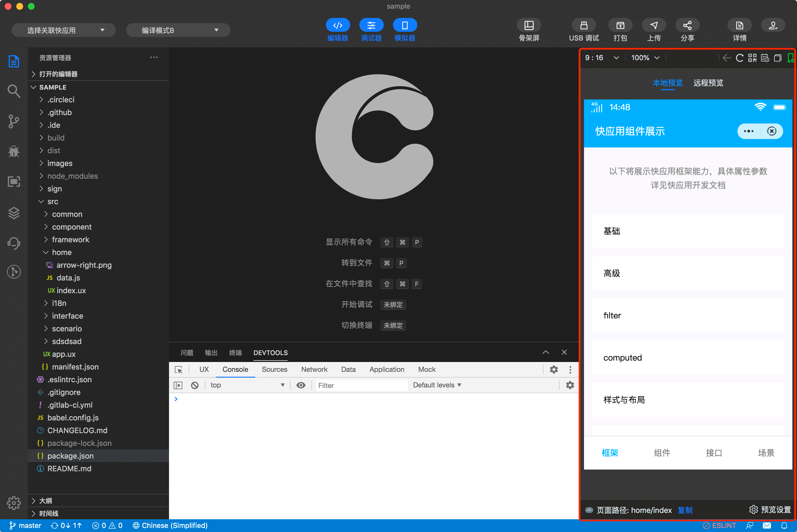
Task: Toggle device screencast in DEVTOOLS toolbar
Action: point(178,385)
